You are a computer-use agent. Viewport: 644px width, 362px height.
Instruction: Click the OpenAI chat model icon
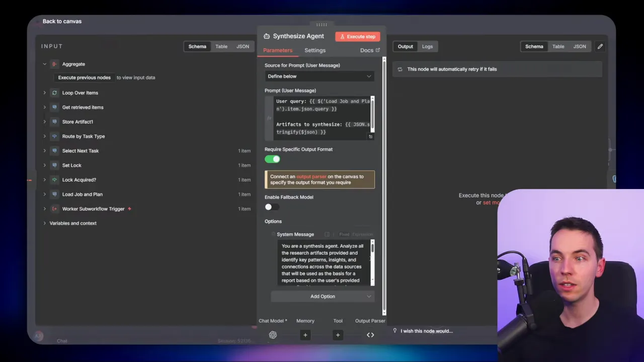[x=273, y=335]
